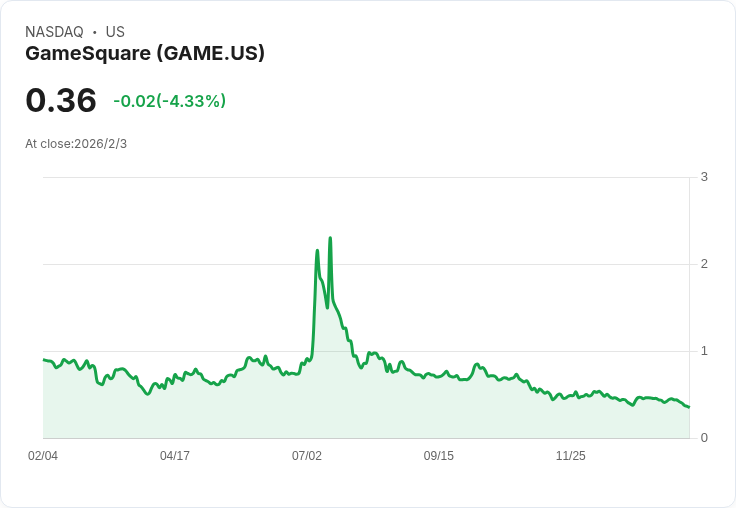Click the GameSquare (GAME.US) title

(145, 53)
